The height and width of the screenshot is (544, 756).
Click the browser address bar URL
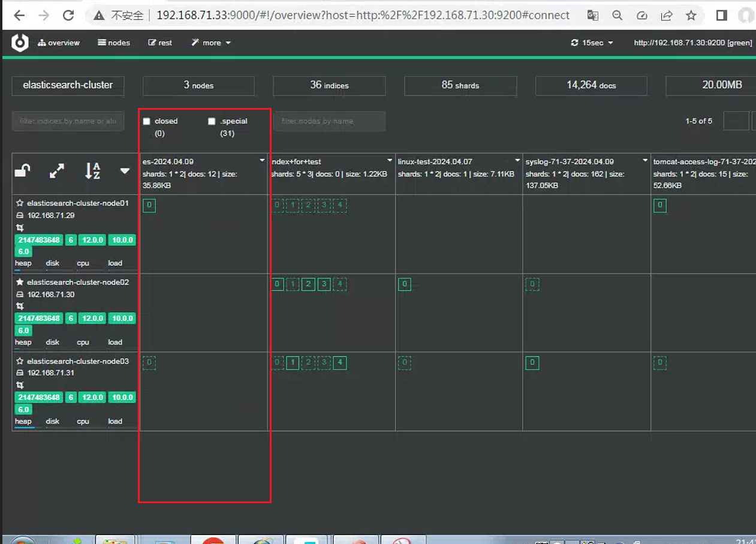click(x=363, y=16)
